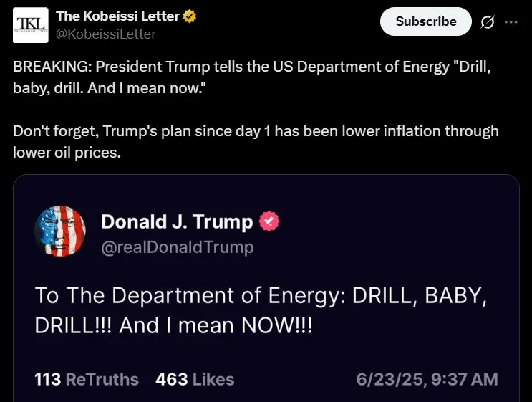The height and width of the screenshot is (402, 532).
Task: Open the three-dot more options menu
Action: click(511, 21)
